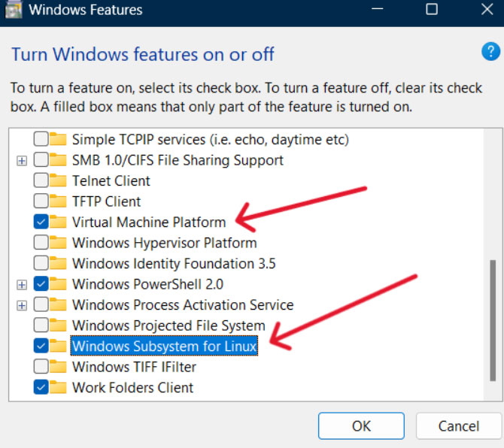The image size is (504, 448).
Task: Enable the Windows TIFF IFilter checkbox
Action: (41, 366)
